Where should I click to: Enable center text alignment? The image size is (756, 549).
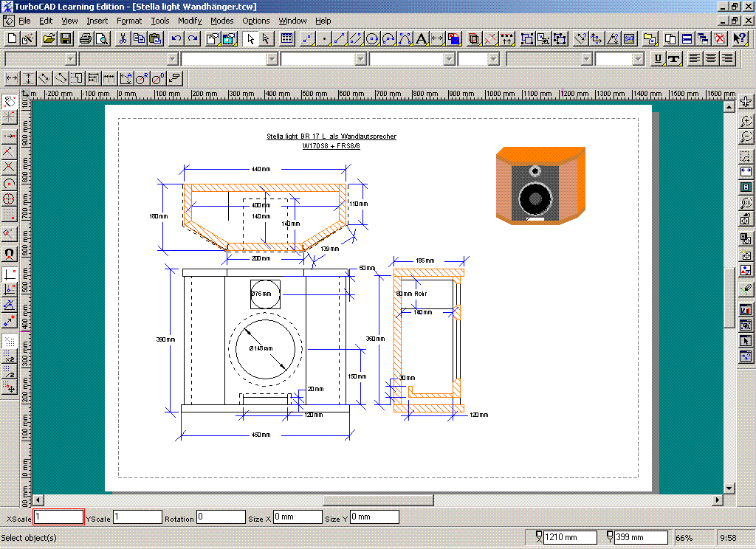coord(711,58)
